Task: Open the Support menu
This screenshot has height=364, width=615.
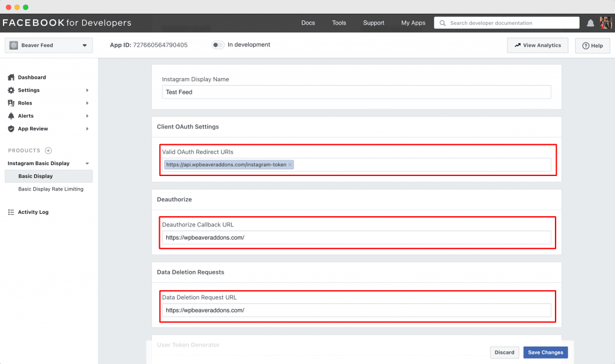Action: click(x=374, y=23)
